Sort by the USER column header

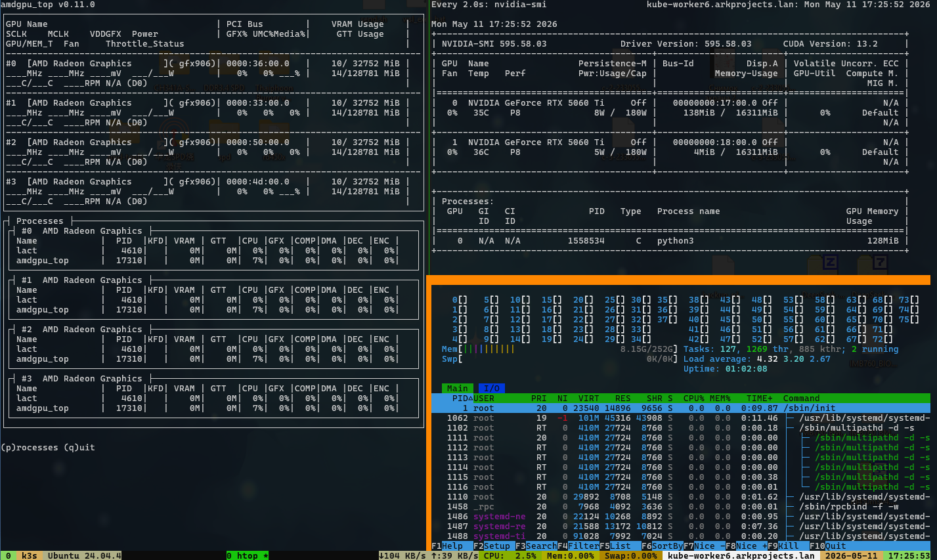pos(484,398)
